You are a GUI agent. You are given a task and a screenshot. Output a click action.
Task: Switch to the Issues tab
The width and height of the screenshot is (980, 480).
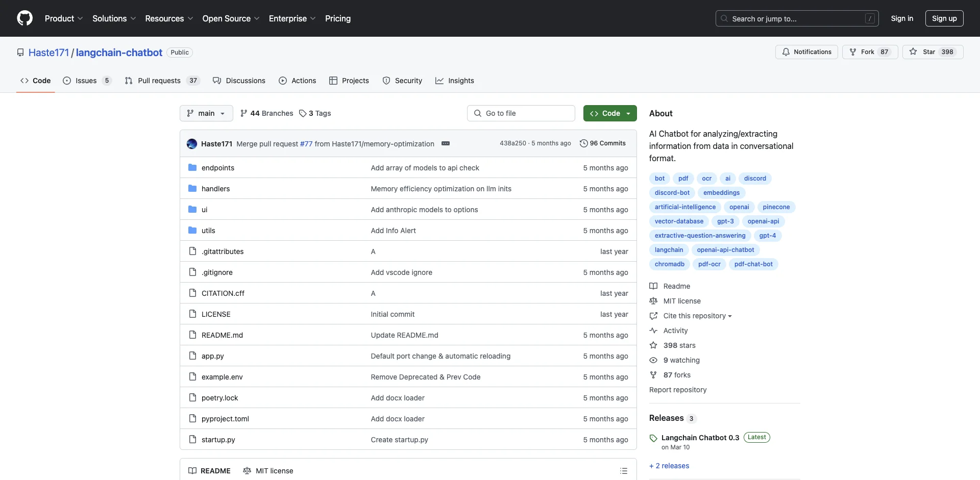pyautogui.click(x=87, y=81)
